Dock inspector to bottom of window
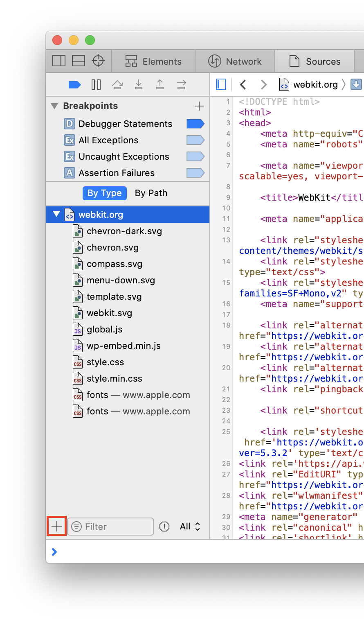The image size is (364, 624). point(79,61)
